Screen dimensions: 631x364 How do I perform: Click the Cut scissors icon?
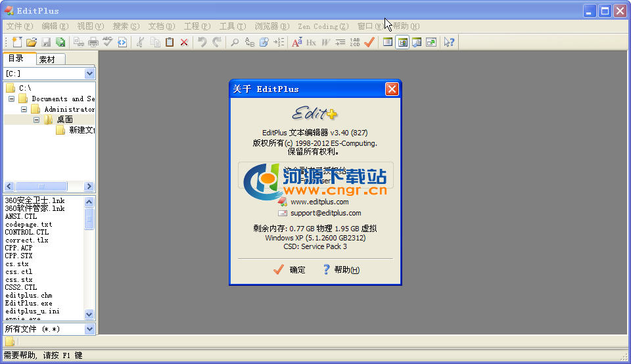pos(141,42)
